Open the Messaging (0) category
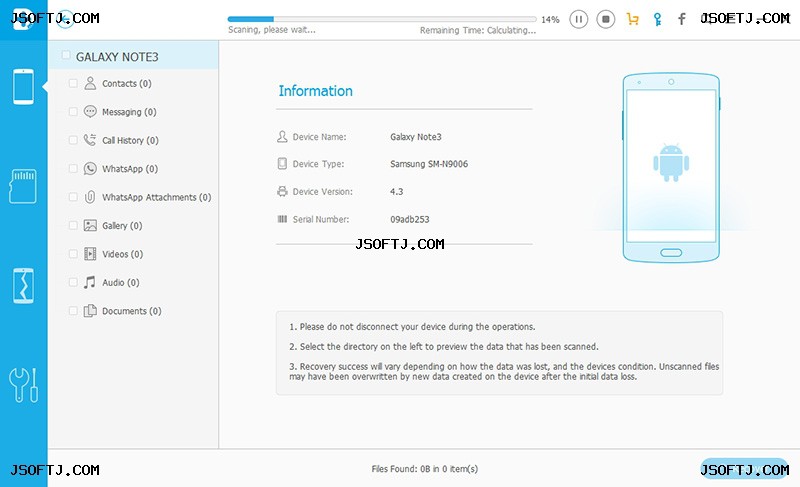 click(x=129, y=112)
